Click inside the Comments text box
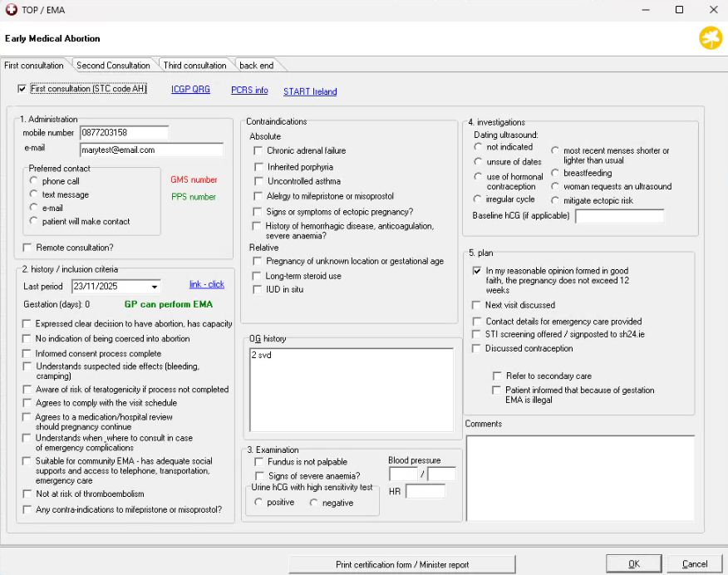 (x=579, y=478)
